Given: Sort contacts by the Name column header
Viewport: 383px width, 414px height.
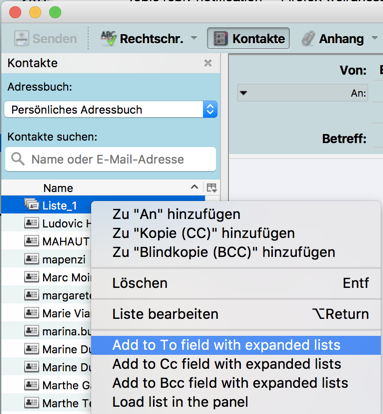Looking at the screenshot, I should tap(102, 188).
